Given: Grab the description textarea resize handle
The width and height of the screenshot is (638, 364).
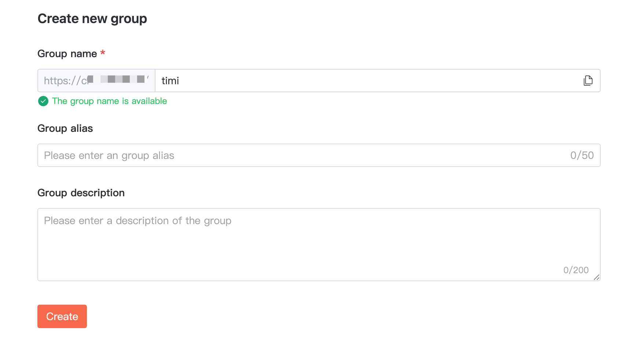Looking at the screenshot, I should (597, 277).
